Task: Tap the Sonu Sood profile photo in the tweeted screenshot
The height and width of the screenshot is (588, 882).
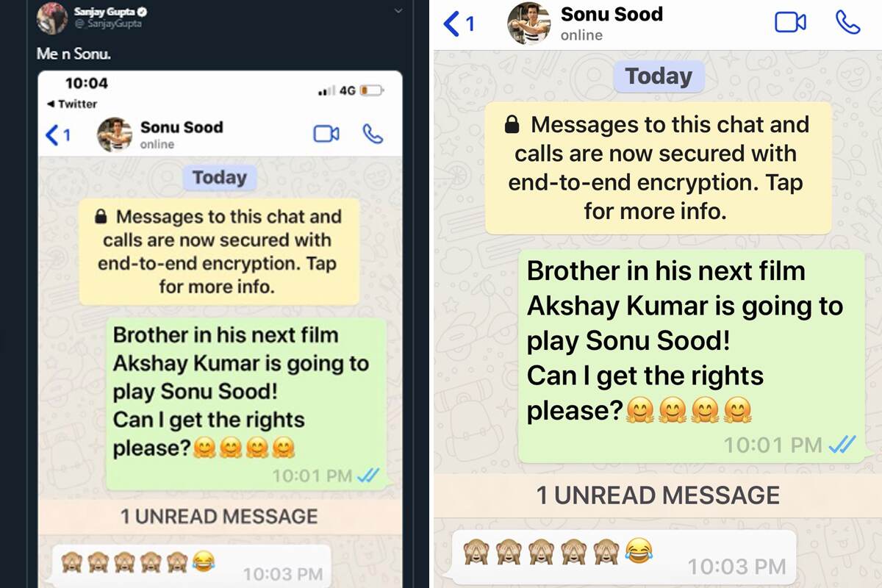Action: pos(115,135)
